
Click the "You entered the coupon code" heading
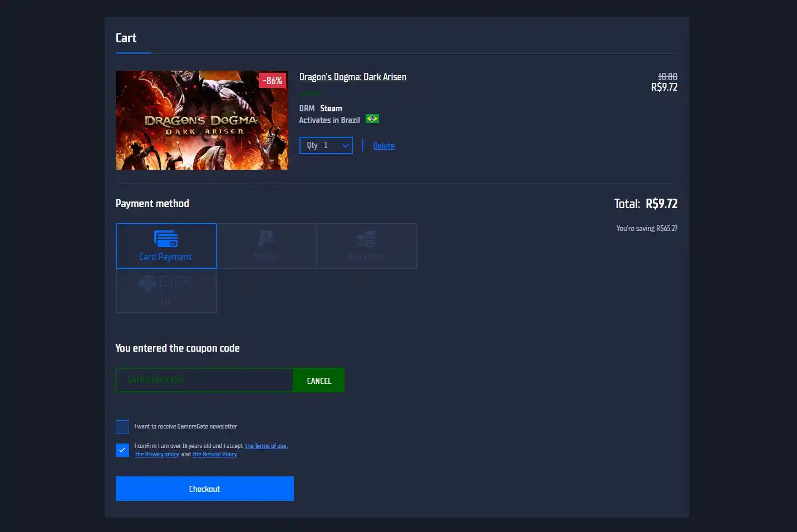tap(178, 348)
